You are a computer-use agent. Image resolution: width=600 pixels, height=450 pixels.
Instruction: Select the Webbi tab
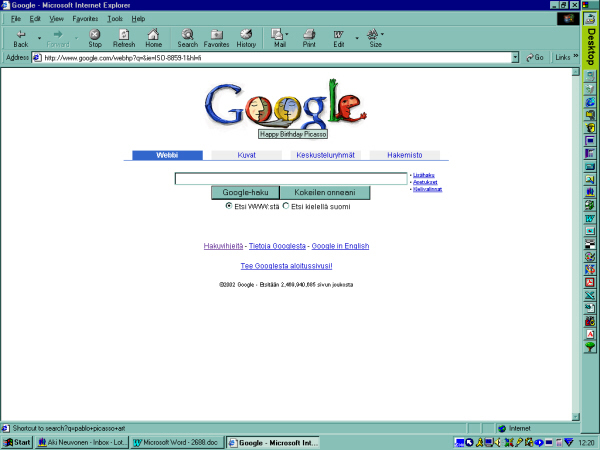pos(167,155)
